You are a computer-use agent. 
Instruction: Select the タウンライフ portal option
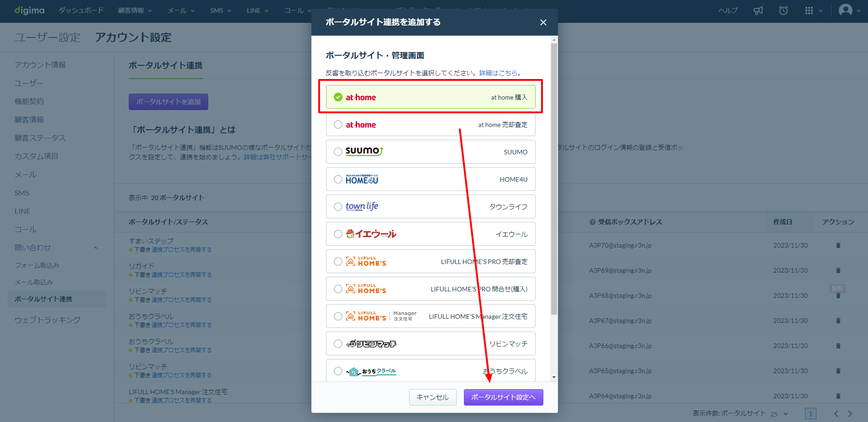click(431, 206)
